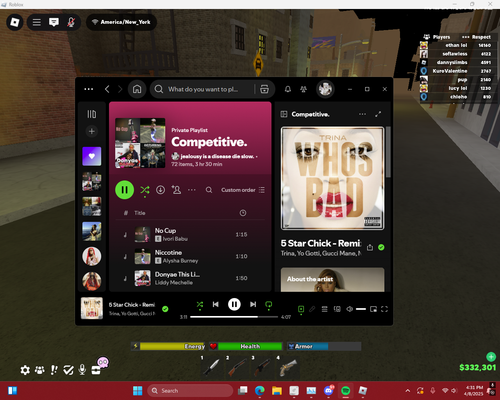Open Spotify What's New notifications bell

[288, 89]
